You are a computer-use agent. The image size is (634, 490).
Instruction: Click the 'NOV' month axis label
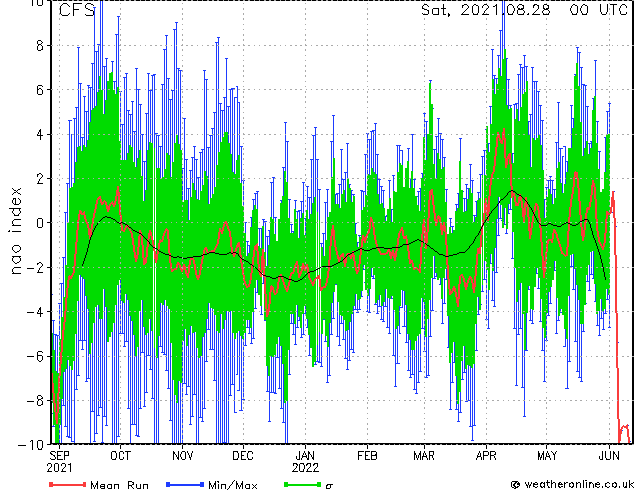coord(182,456)
